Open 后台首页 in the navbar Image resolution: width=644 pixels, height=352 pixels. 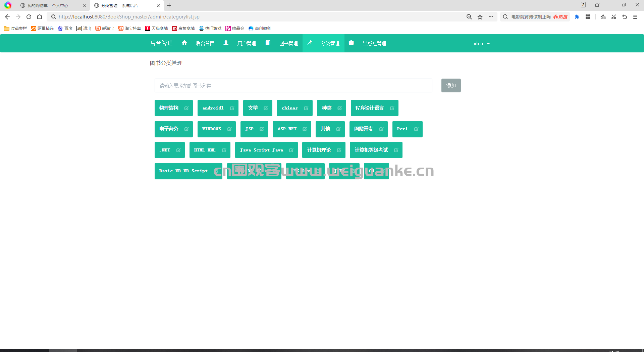(205, 44)
